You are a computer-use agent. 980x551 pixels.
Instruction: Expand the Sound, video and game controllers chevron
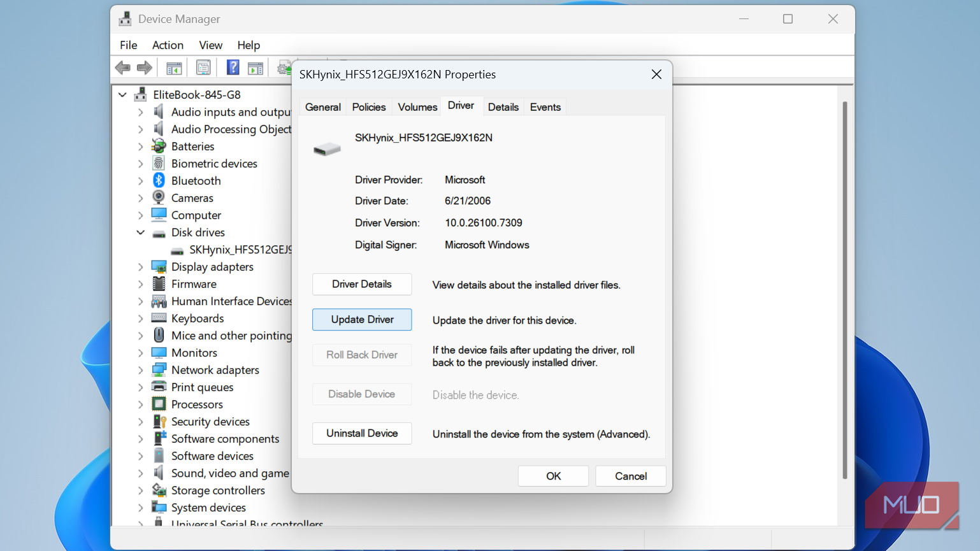click(x=140, y=473)
